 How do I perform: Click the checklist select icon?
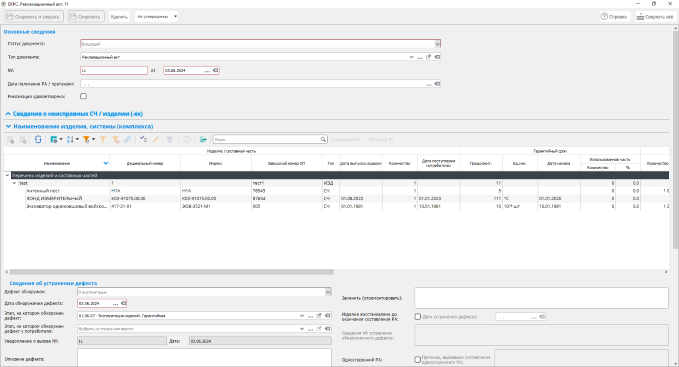click(143, 139)
